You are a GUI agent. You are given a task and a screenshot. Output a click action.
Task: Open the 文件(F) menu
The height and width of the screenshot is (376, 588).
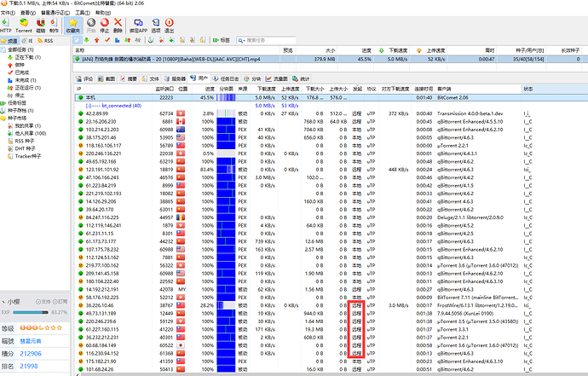coord(8,13)
